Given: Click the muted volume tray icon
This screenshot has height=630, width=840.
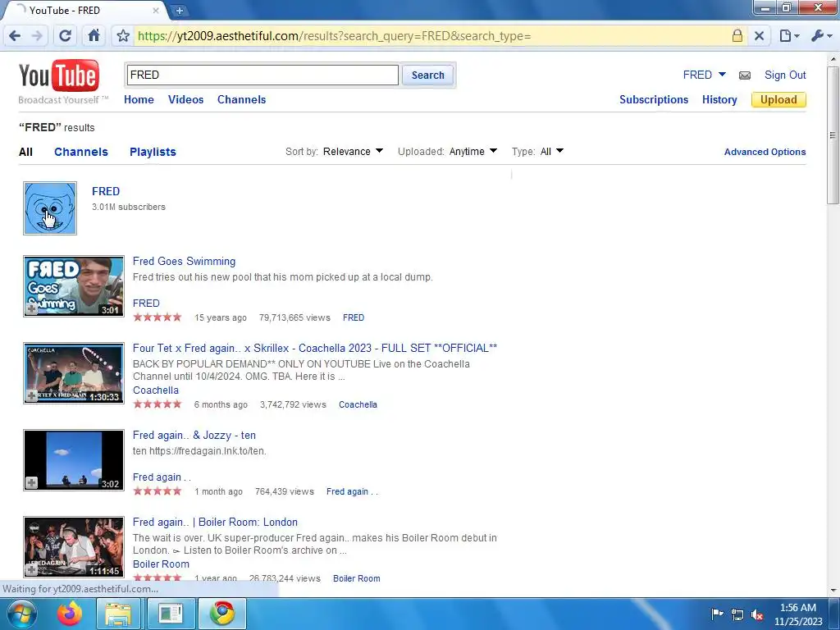Looking at the screenshot, I should point(757,614).
